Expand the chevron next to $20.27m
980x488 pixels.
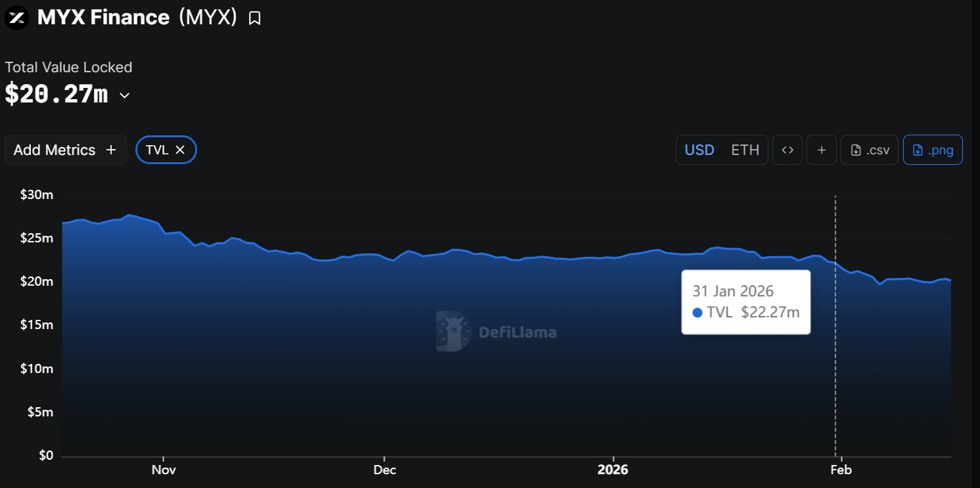click(124, 96)
